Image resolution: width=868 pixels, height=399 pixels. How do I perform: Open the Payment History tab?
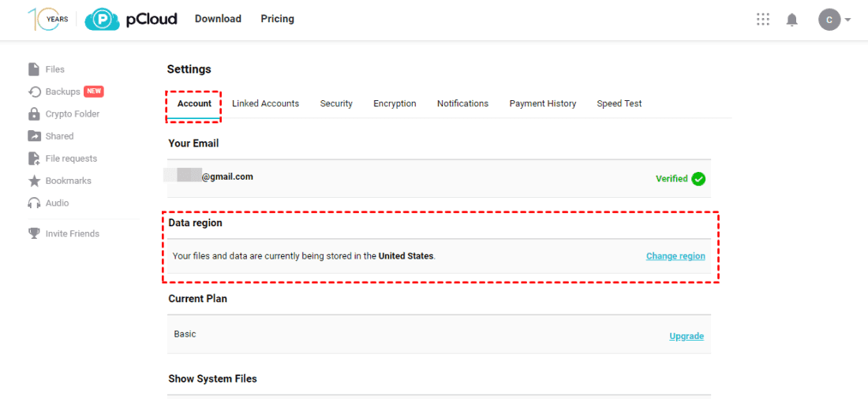(543, 103)
